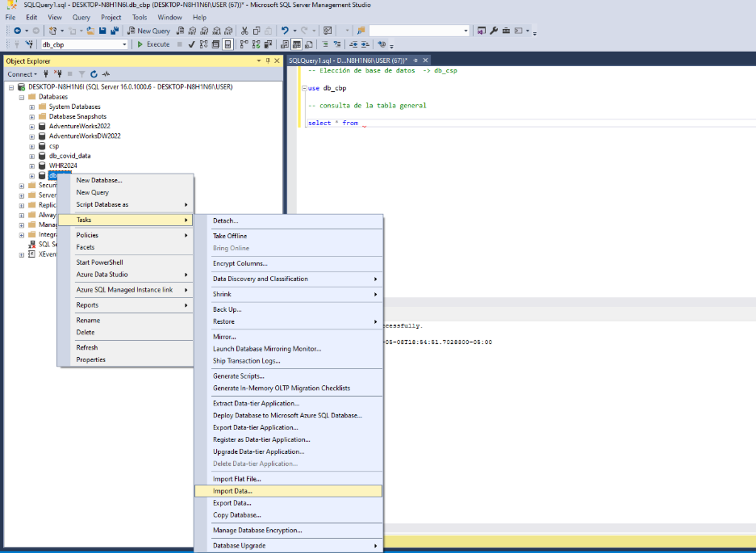Open the Query menu in menu bar
The width and height of the screenshot is (756, 553).
[81, 17]
